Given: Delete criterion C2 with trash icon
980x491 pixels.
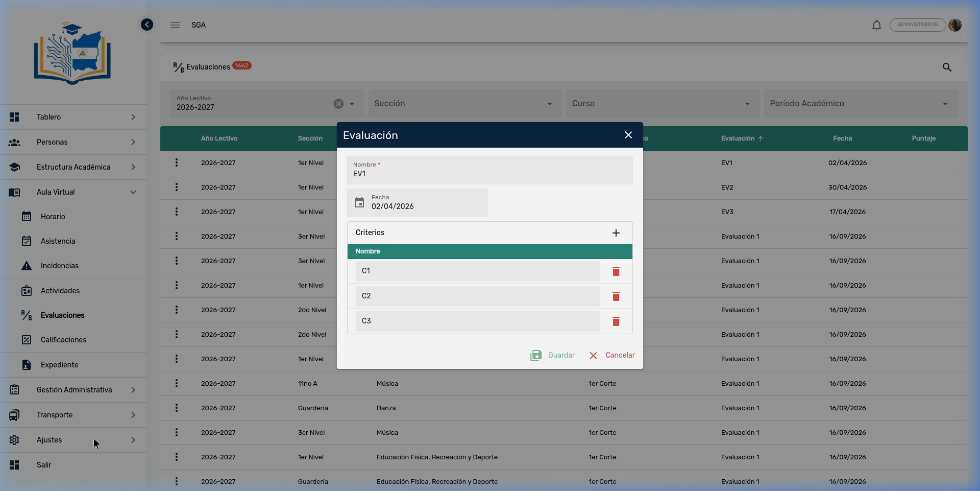Looking at the screenshot, I should click(x=616, y=296).
